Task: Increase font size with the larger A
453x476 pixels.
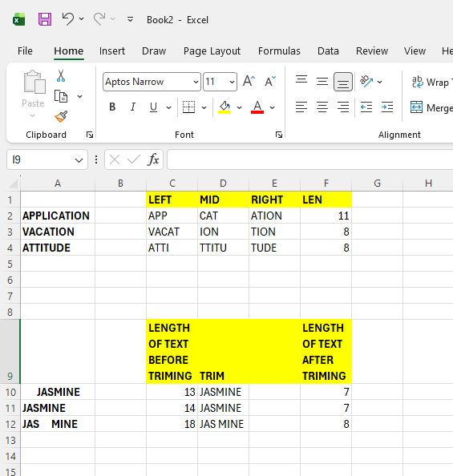Action: point(249,82)
